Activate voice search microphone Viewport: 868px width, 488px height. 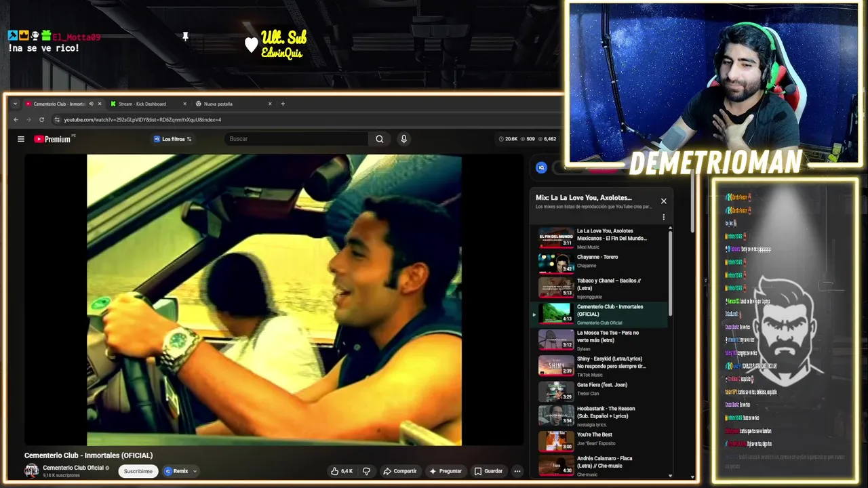click(403, 139)
